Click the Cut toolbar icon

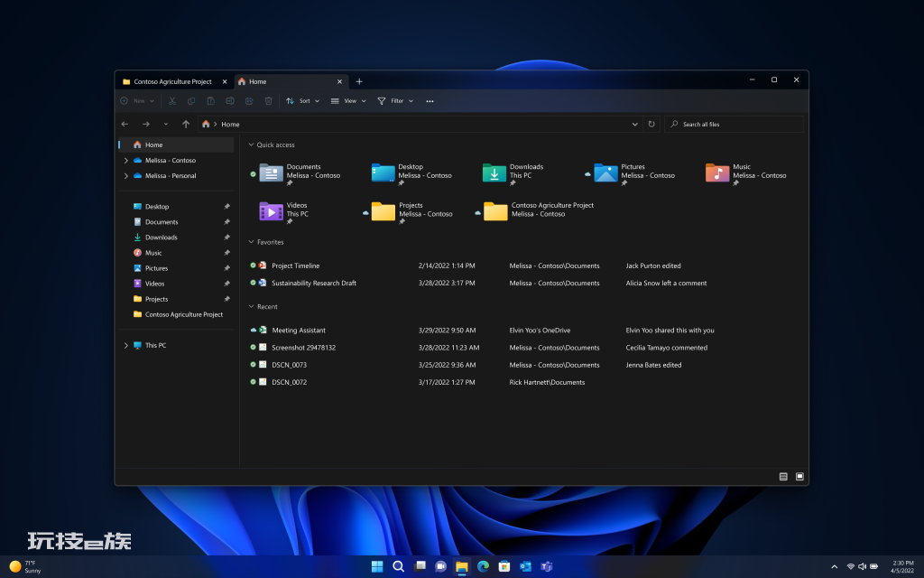172,101
